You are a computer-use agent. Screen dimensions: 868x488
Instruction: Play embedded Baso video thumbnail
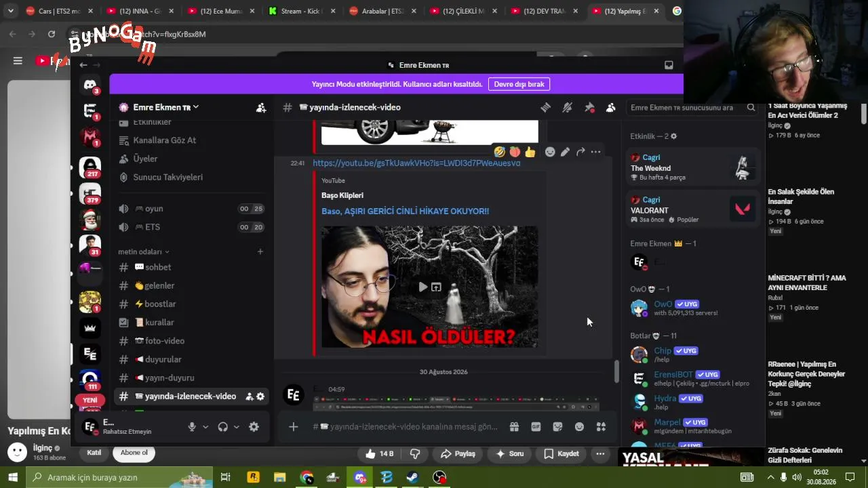(422, 287)
